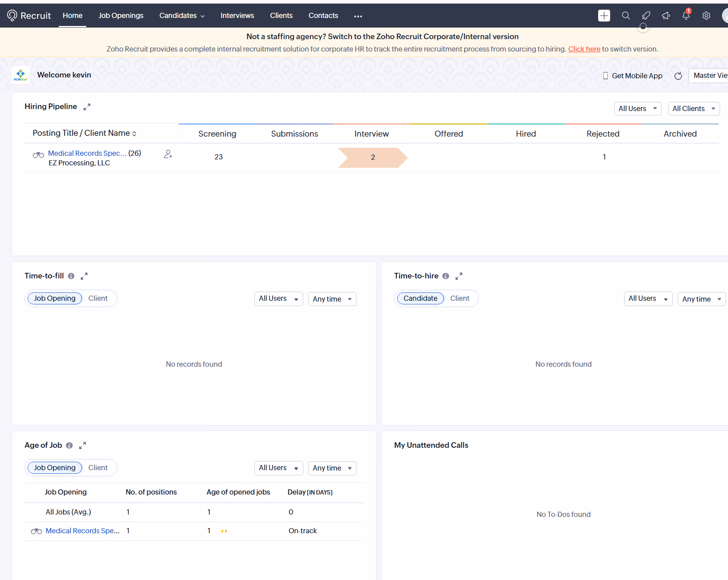The width and height of the screenshot is (728, 580).
Task: Open Medical Records Spec job link in pipeline
Action: (87, 153)
